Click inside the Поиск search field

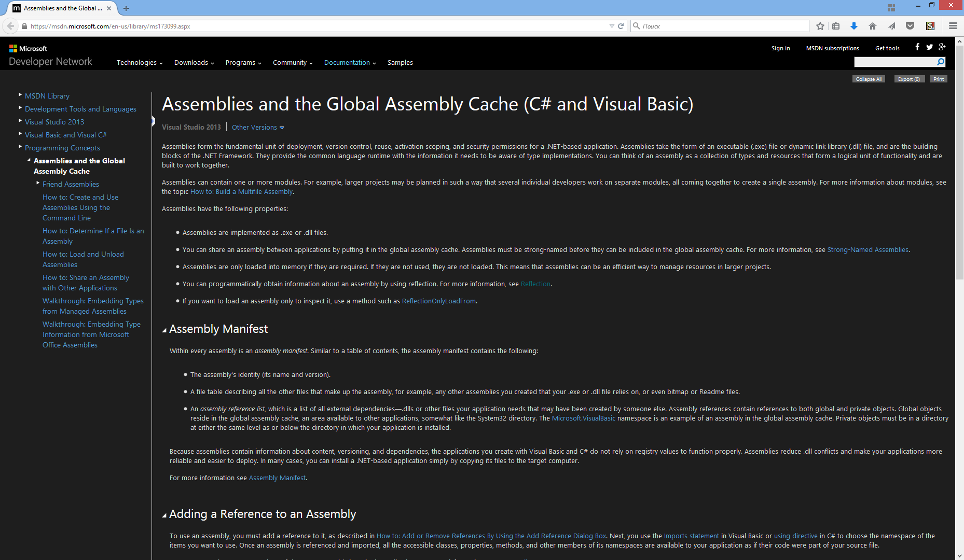click(720, 25)
